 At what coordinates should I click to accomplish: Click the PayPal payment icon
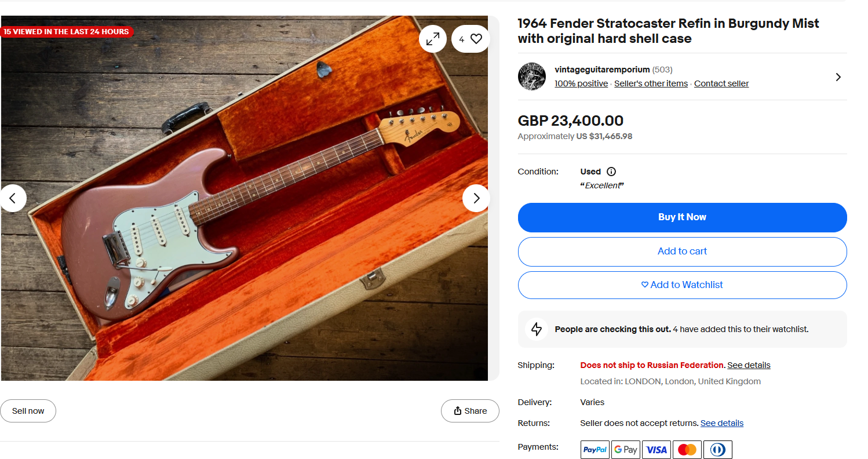[x=595, y=450]
